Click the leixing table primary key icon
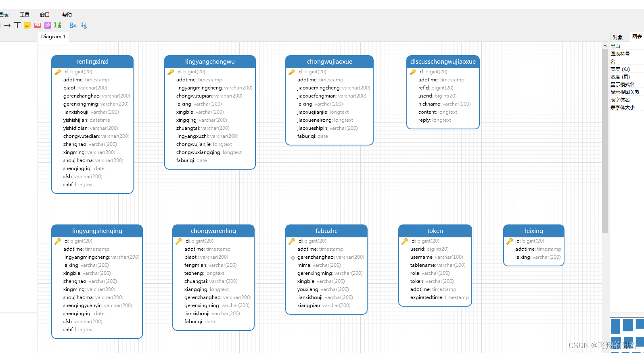This screenshot has height=353, width=644. click(510, 241)
